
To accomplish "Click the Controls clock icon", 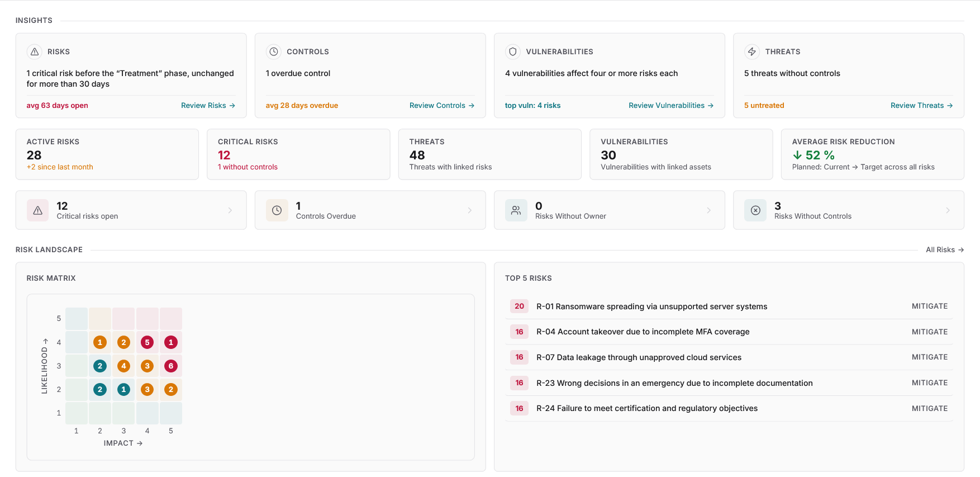I will coord(274,51).
